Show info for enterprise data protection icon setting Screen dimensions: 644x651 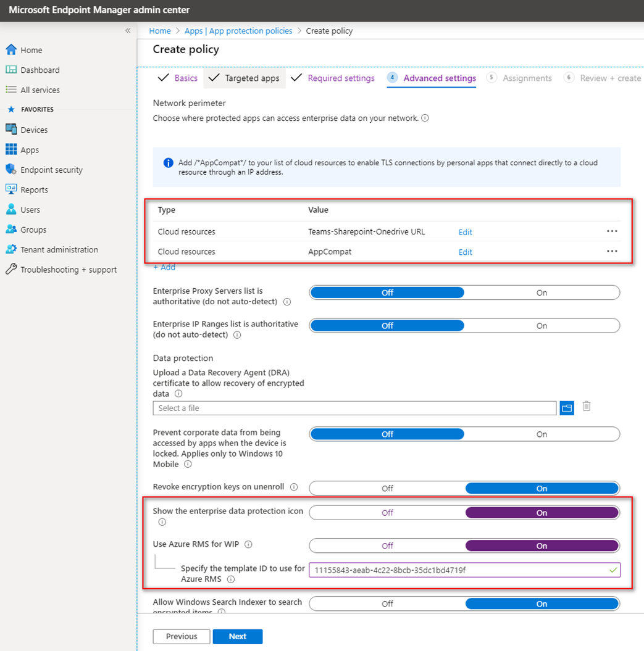(x=162, y=522)
